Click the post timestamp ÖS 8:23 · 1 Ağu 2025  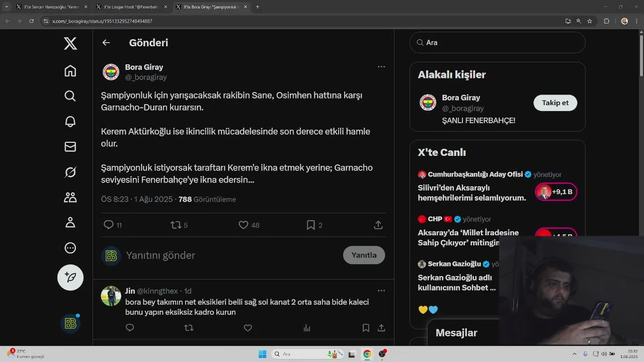[x=137, y=199]
